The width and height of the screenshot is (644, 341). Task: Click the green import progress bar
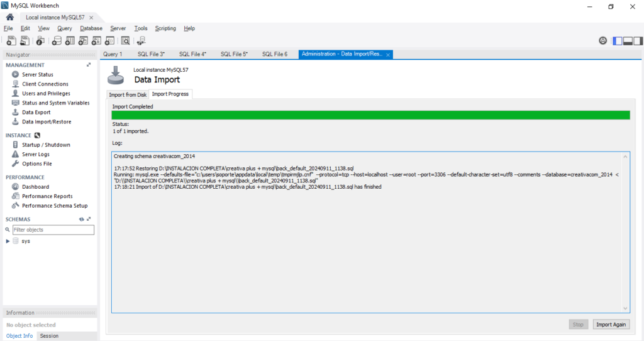[370, 115]
